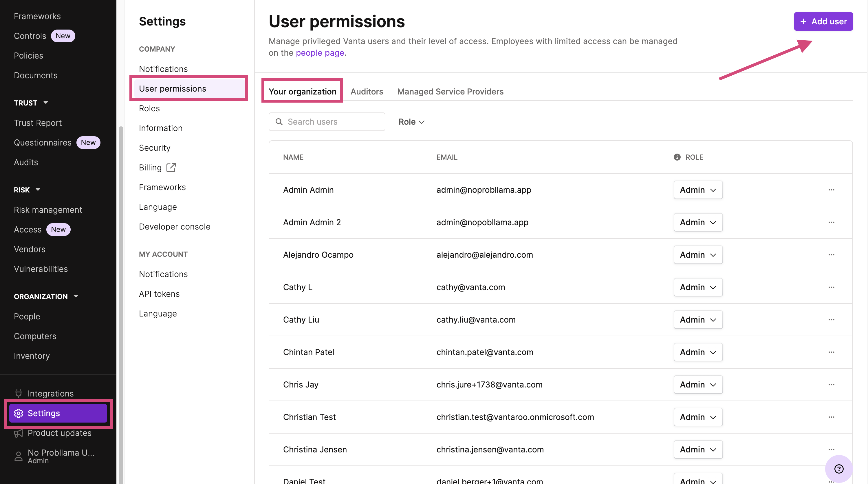Open Integrations via its plug icon
Screen dimensions: 868x484
tap(19, 393)
